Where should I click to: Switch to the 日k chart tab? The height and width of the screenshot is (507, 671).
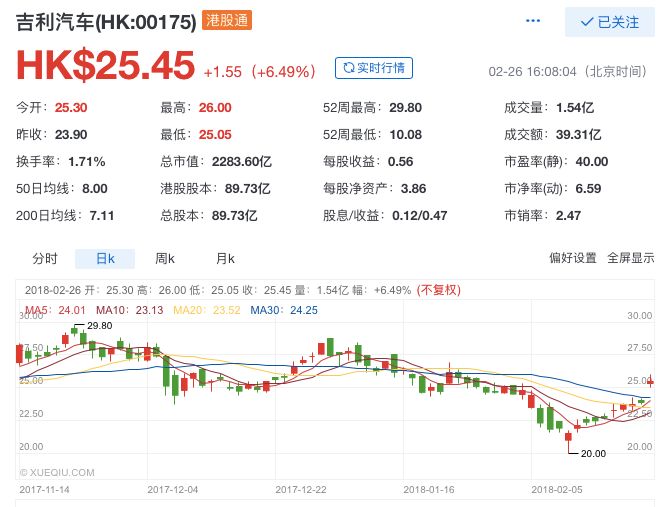click(105, 258)
